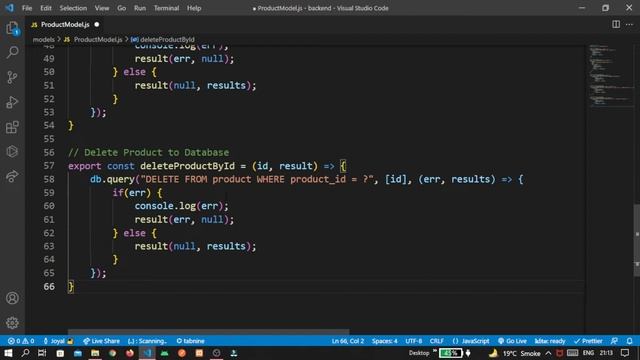Open the Edit menu
This screenshot has height=360, width=640.
click(46, 8)
